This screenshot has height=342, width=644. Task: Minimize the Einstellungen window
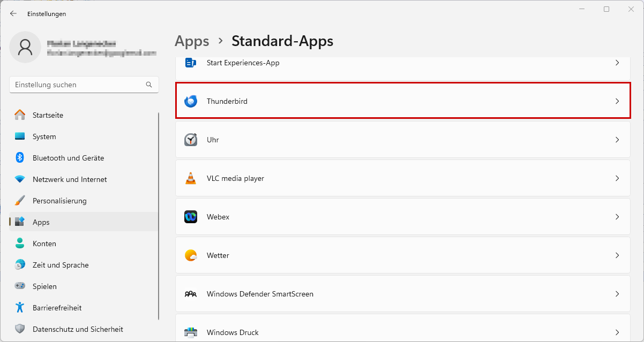point(582,9)
